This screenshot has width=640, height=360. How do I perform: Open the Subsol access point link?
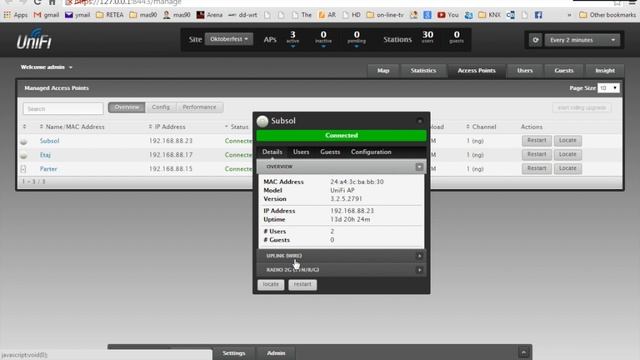point(49,141)
